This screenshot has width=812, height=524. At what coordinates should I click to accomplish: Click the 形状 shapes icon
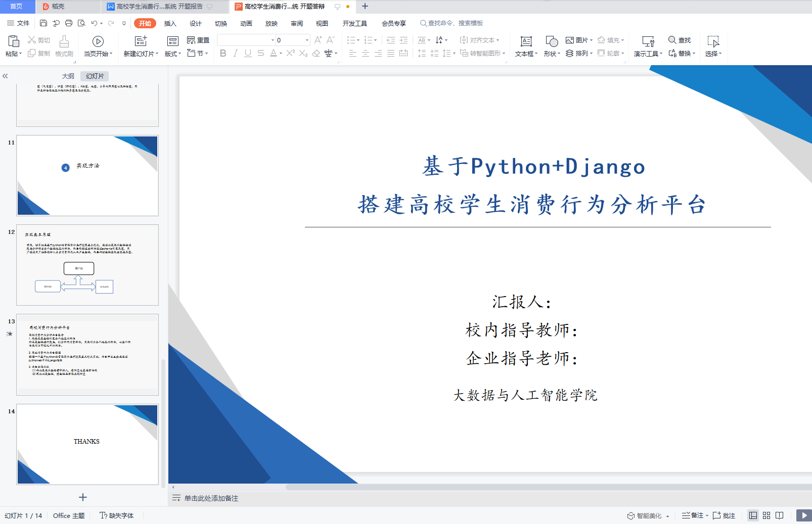pos(552,41)
